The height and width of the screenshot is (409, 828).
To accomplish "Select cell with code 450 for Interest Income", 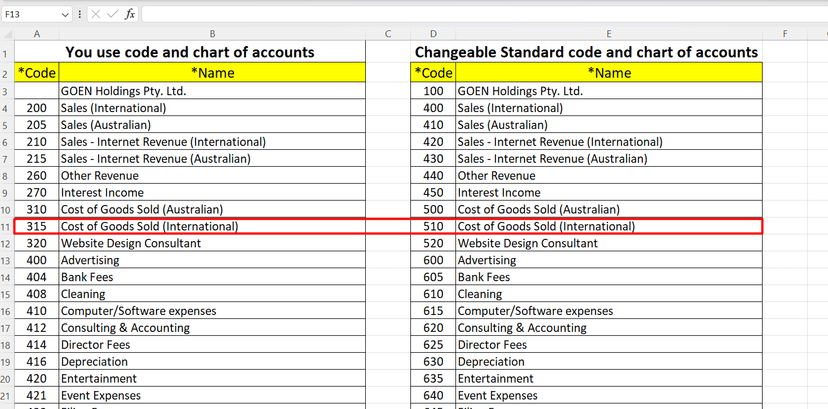I will coord(432,192).
